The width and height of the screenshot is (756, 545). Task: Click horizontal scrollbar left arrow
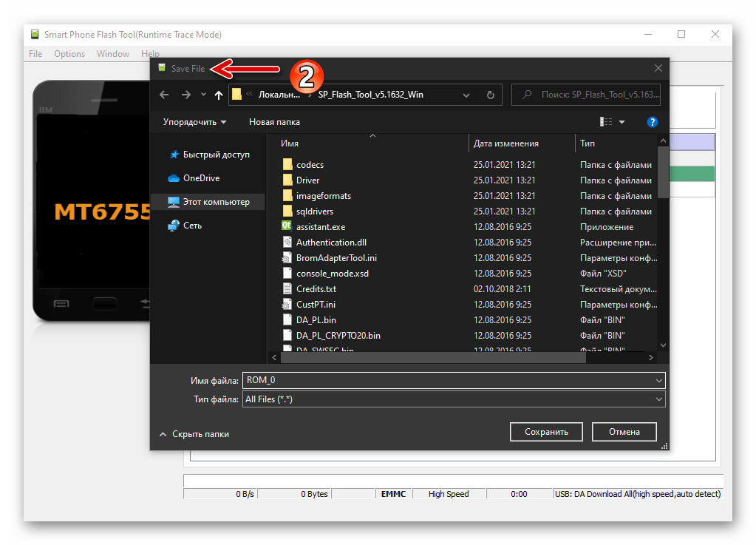point(274,357)
